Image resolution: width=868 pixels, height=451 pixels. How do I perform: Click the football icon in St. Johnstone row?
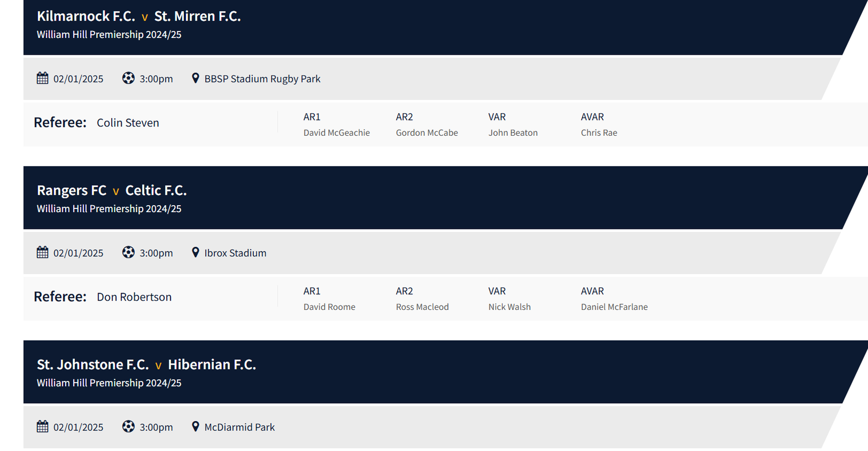point(128,427)
